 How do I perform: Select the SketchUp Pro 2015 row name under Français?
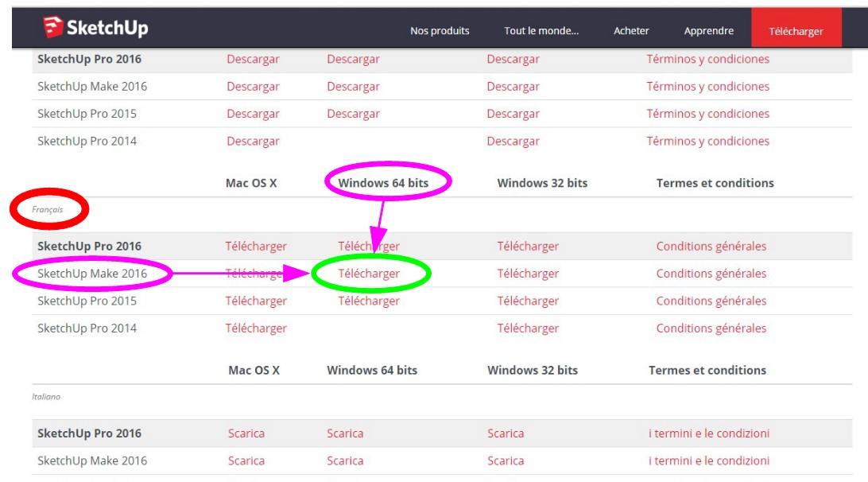click(x=87, y=301)
